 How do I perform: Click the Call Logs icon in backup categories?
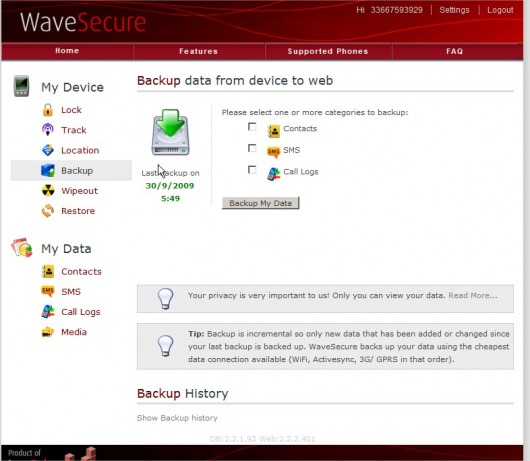(x=273, y=174)
